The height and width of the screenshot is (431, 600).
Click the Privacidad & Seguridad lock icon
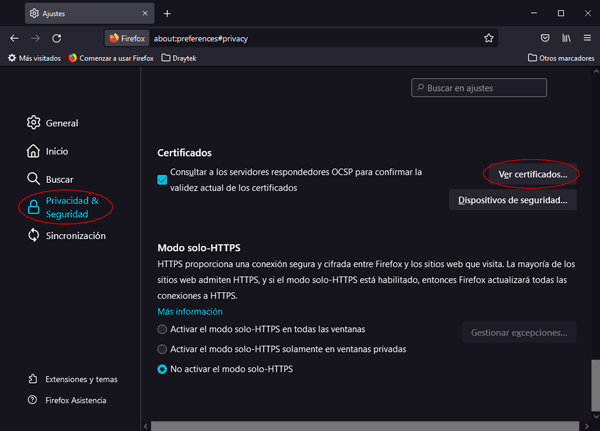[x=33, y=207]
